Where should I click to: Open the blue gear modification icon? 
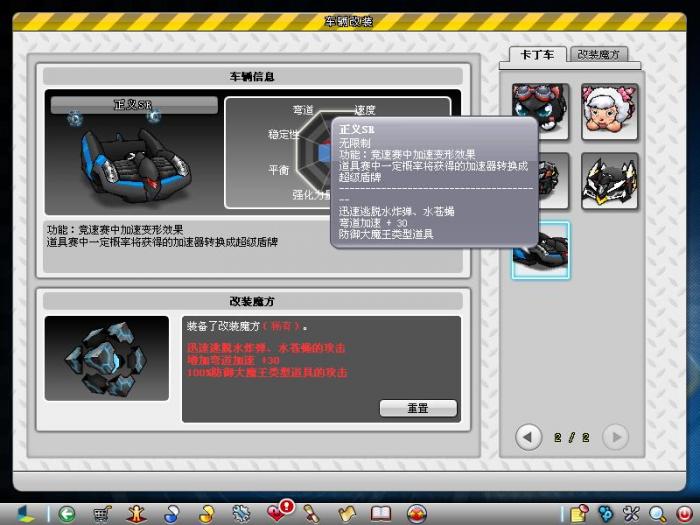241,514
